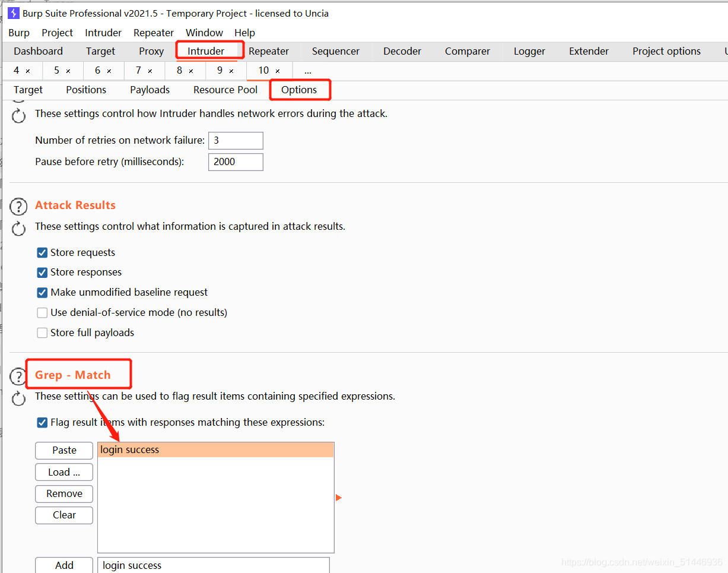
Task: Open the Burp menu
Action: click(x=19, y=33)
